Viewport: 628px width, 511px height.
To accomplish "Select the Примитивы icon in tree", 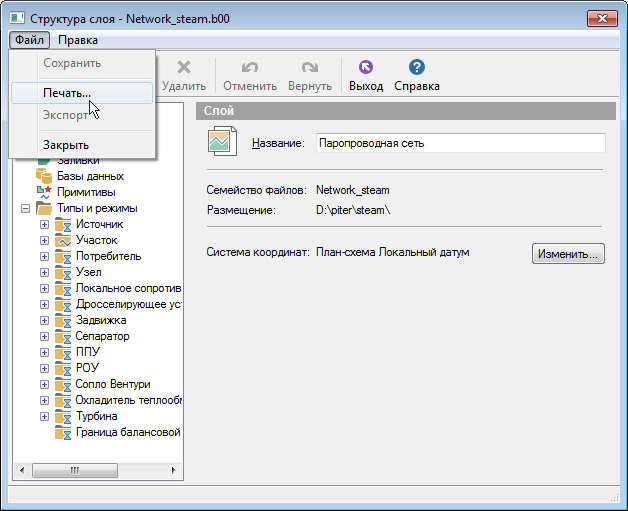I will coord(44,192).
